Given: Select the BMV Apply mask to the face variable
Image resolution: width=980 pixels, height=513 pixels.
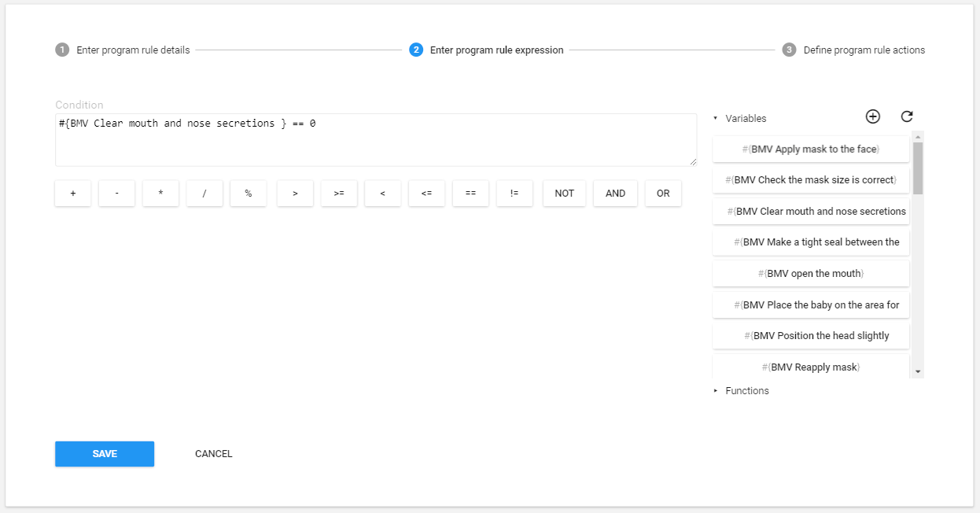Looking at the screenshot, I should click(811, 149).
